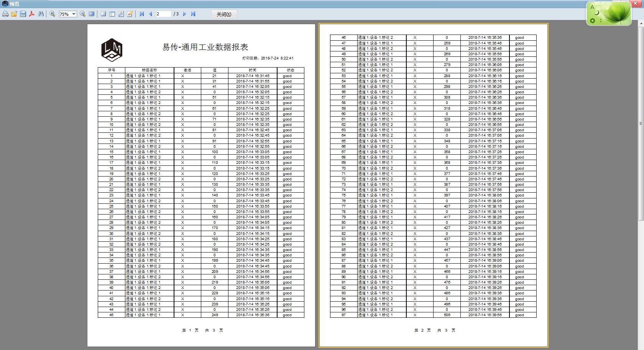
Task: Expand the 75% zoom level dropdown
Action: point(74,14)
